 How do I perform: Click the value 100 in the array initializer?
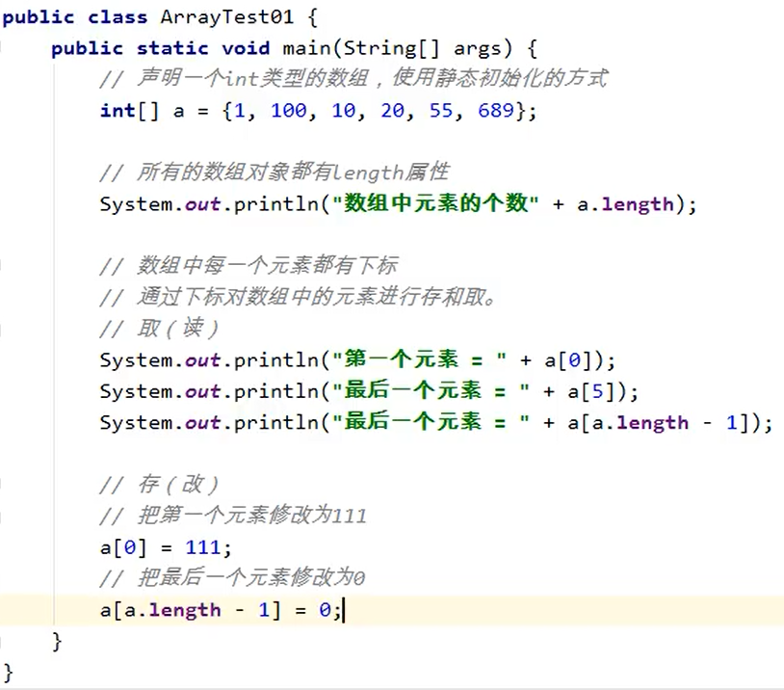(289, 111)
